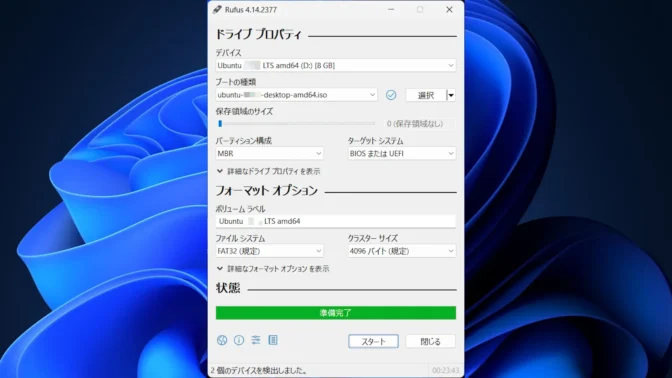Click the ボリューム ラベル input field
This screenshot has height=378, width=672.
coord(336,221)
